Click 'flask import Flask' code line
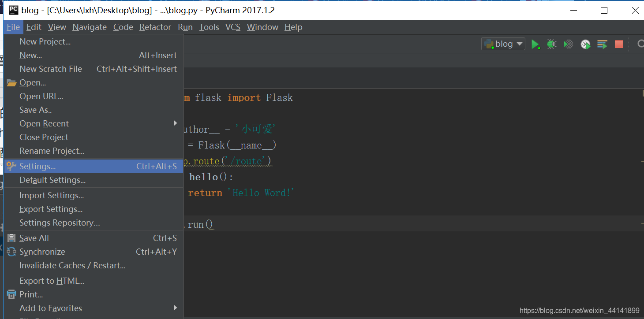This screenshot has height=319, width=644. 244,97
